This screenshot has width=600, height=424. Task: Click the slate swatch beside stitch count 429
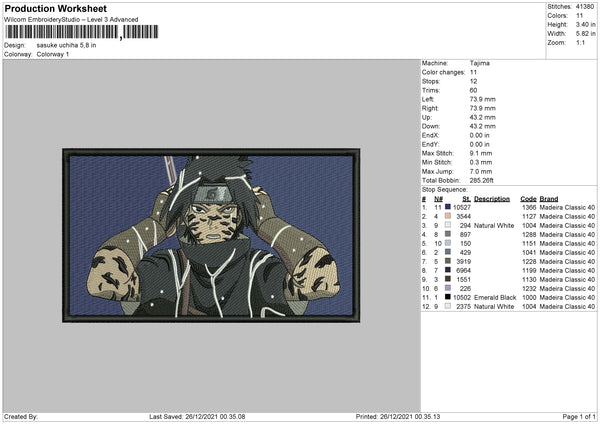[448, 252]
